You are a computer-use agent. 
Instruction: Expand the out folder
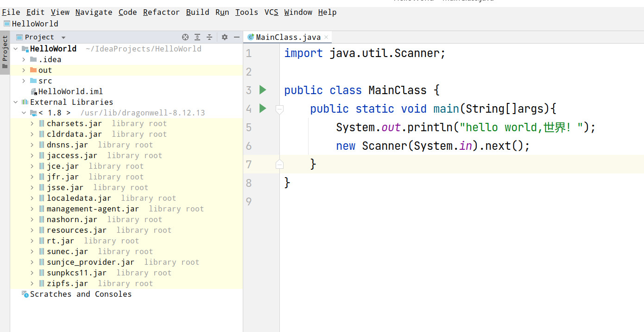tap(24, 70)
